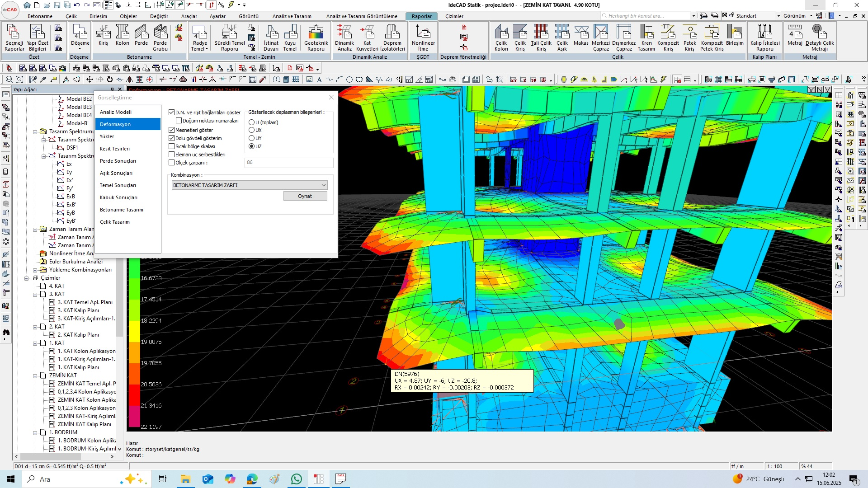
Task: Select Yükler in Görselleştirme list
Action: (128, 136)
